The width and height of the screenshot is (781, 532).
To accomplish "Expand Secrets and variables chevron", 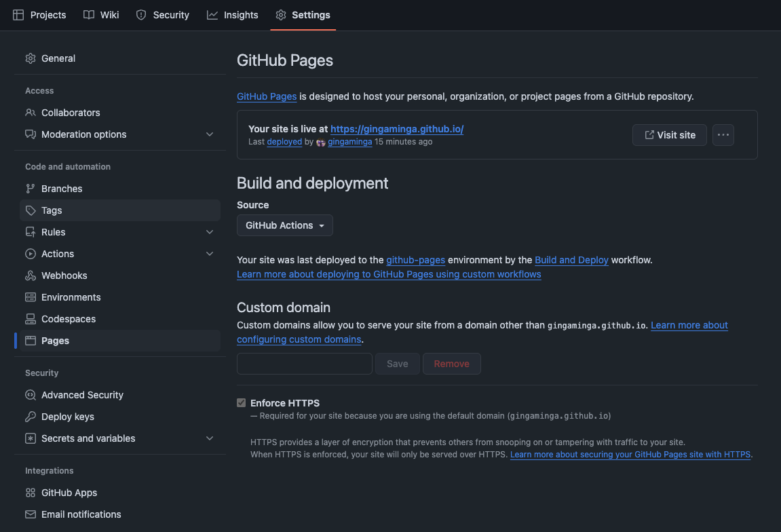I will point(210,438).
